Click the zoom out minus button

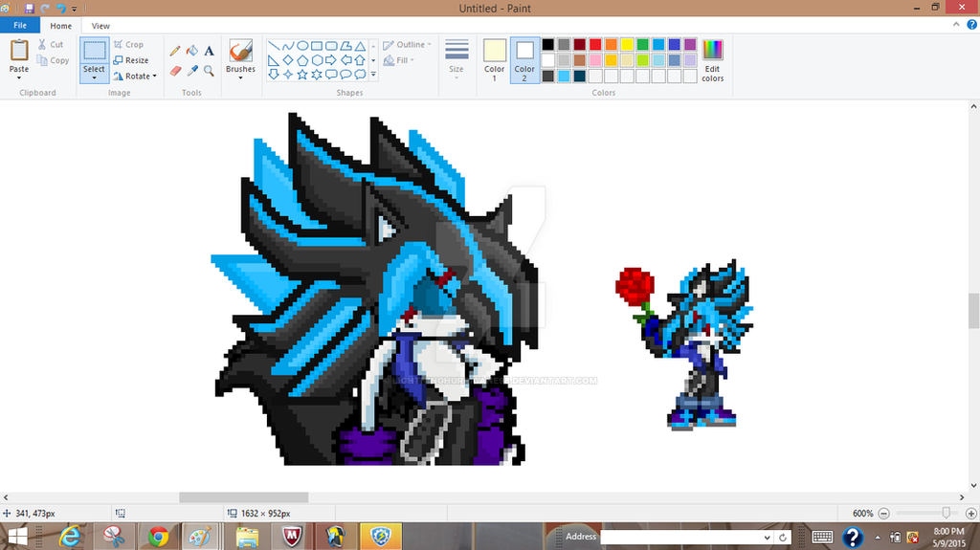click(x=883, y=513)
